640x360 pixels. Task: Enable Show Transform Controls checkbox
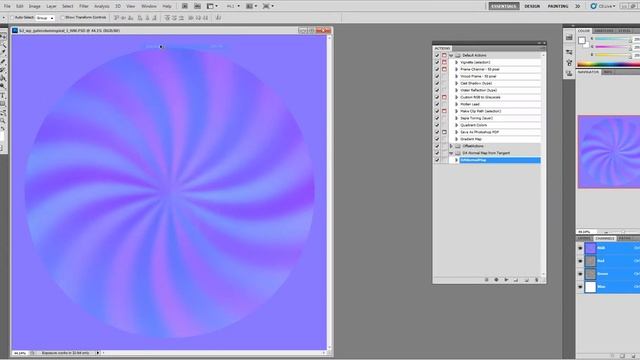(x=62, y=18)
